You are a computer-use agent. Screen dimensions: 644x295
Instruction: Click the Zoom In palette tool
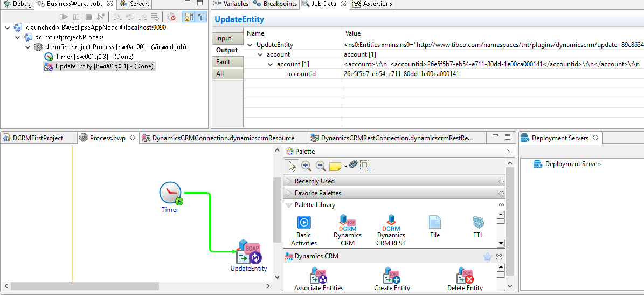pyautogui.click(x=306, y=166)
